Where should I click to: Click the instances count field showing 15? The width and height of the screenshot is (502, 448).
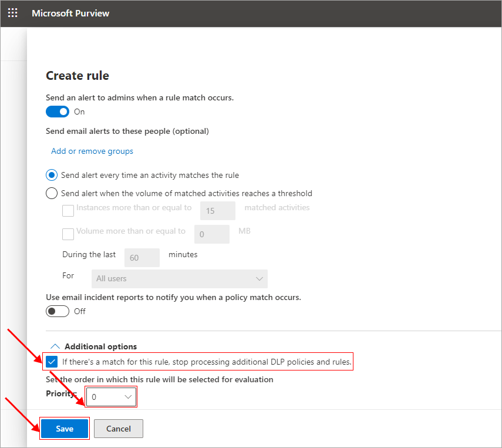(x=218, y=211)
